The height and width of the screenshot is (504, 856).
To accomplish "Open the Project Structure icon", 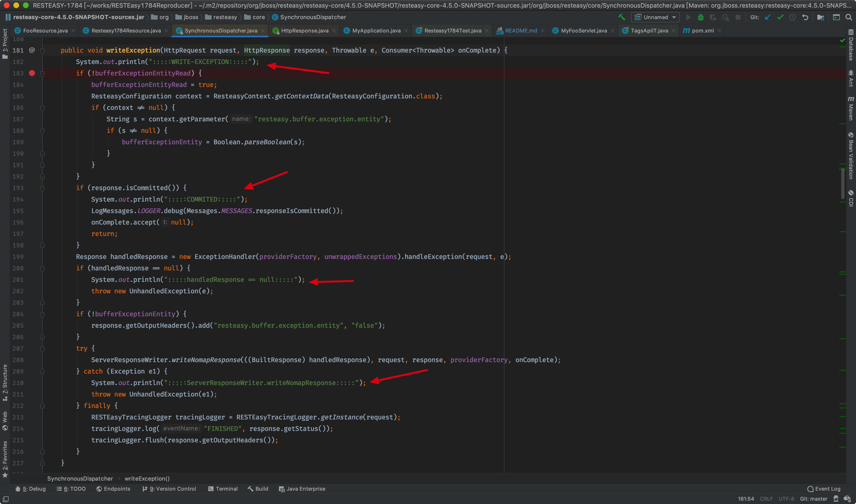I will (821, 17).
